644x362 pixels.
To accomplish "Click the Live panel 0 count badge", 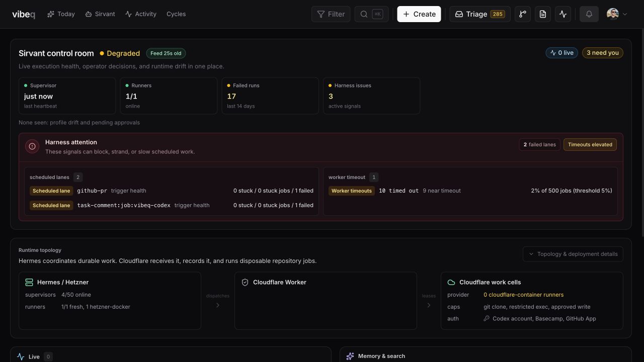I will tap(48, 357).
